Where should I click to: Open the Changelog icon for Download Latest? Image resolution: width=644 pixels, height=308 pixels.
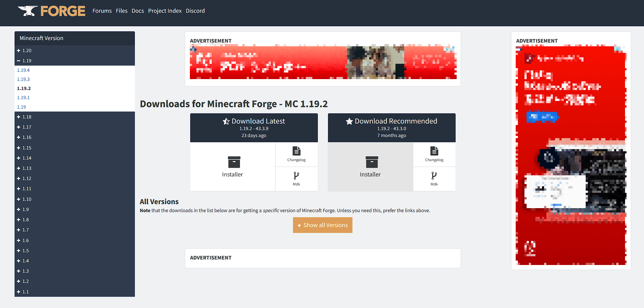point(296,151)
